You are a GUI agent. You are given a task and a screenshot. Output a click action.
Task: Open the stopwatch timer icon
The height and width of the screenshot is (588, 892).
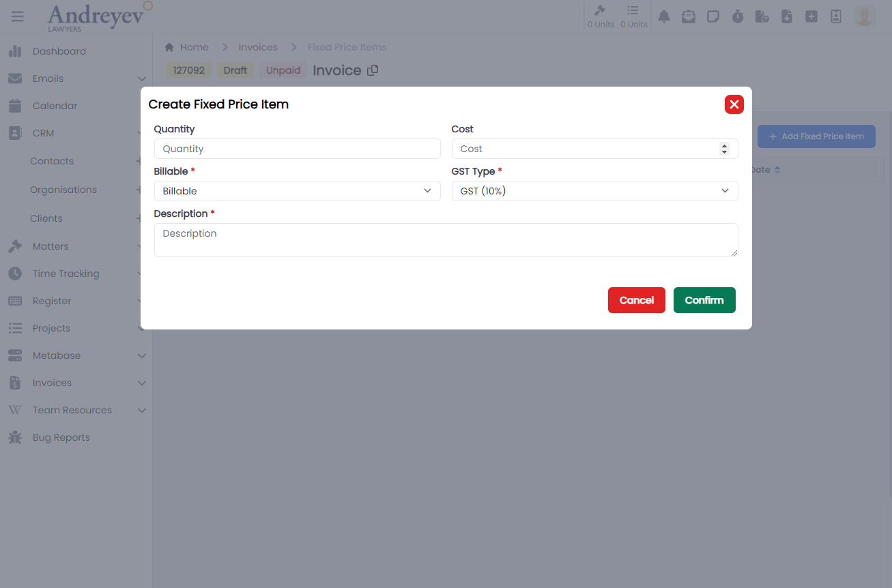[738, 16]
